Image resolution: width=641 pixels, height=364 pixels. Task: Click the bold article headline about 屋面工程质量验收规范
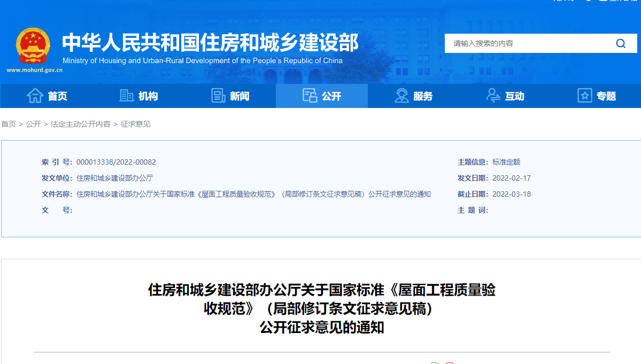321,308
